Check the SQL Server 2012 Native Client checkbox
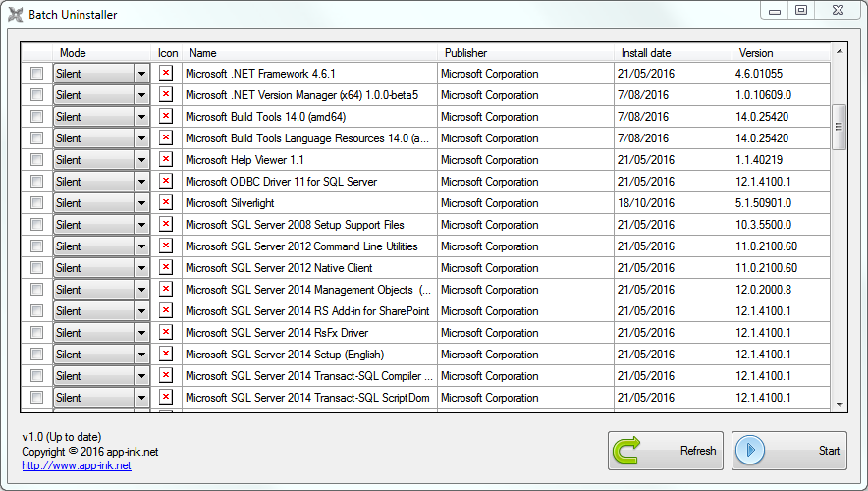The image size is (868, 491). pos(37,267)
